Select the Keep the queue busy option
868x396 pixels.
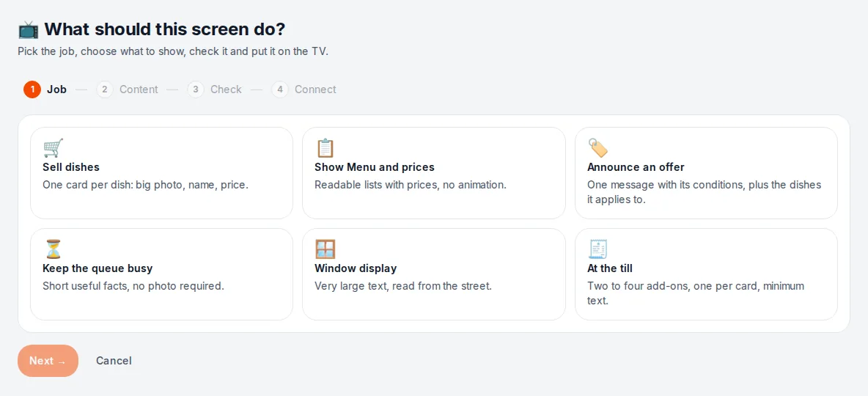click(x=161, y=275)
